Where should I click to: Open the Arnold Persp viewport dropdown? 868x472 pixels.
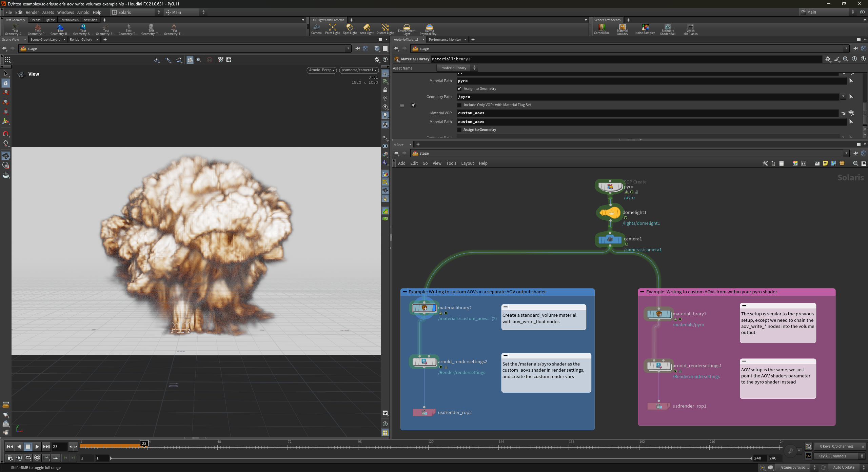point(321,70)
